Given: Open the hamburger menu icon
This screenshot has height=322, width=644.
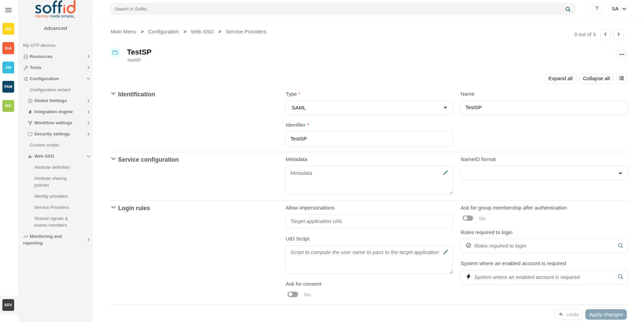Looking at the screenshot, I should tap(8, 10).
